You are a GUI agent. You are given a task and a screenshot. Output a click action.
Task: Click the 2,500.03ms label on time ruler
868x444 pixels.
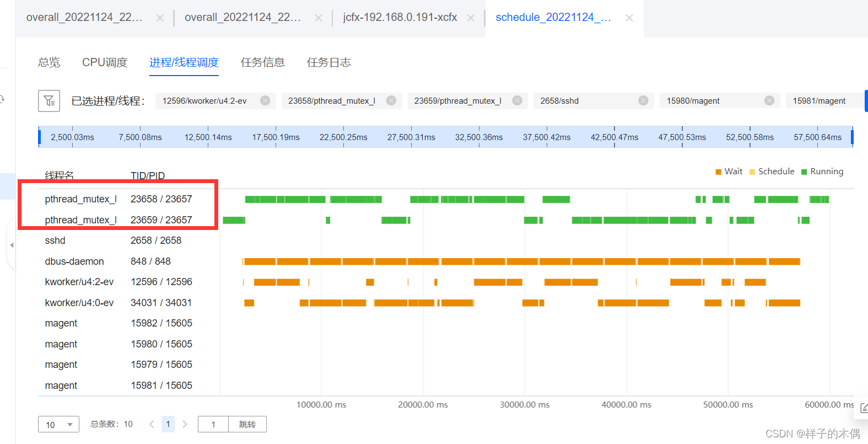pos(72,137)
